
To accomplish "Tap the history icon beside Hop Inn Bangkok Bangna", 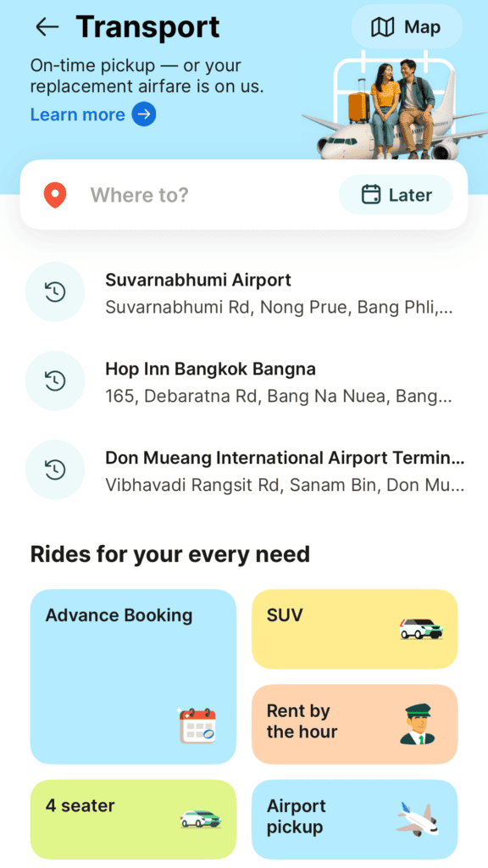I will click(54, 381).
